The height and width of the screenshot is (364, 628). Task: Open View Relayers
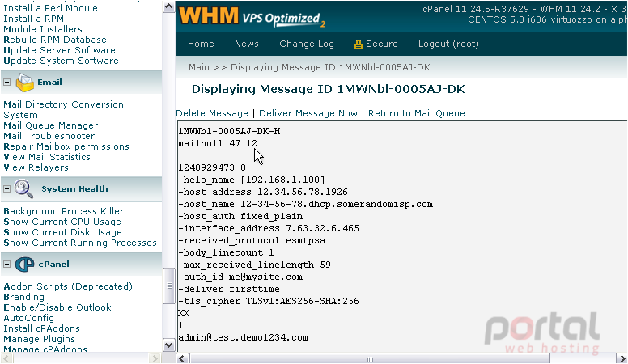[x=36, y=167]
